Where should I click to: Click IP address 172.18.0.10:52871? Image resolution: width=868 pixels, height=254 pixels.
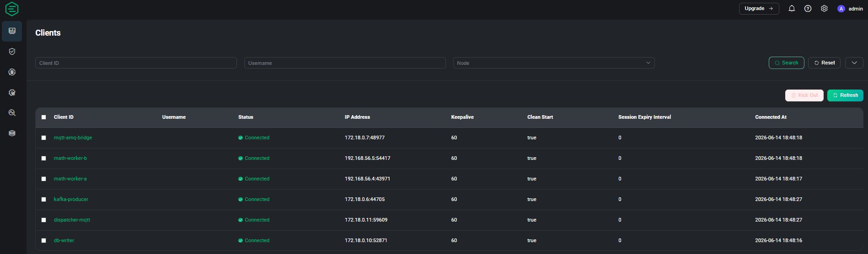tap(366, 241)
